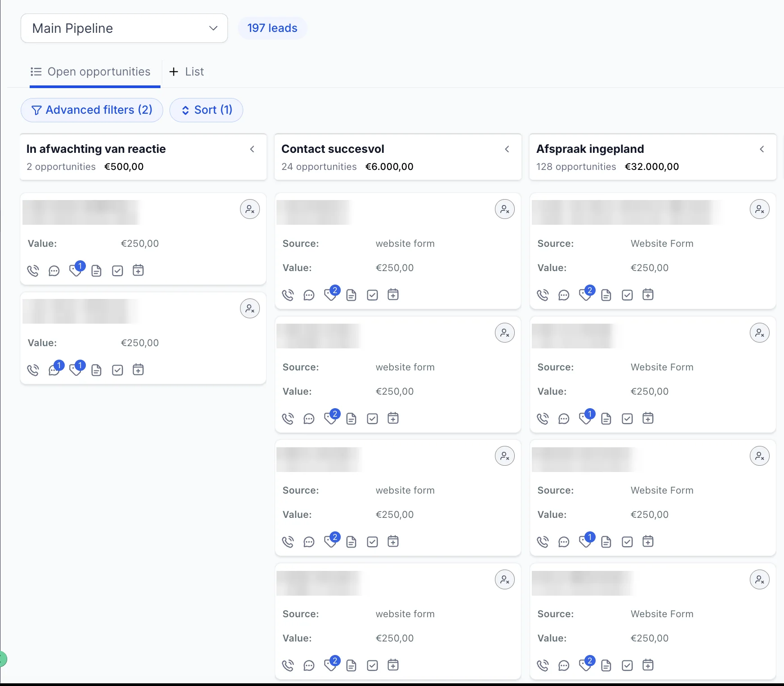Click task checkmark icon on first In afwachting card
The image size is (784, 686).
pos(117,271)
